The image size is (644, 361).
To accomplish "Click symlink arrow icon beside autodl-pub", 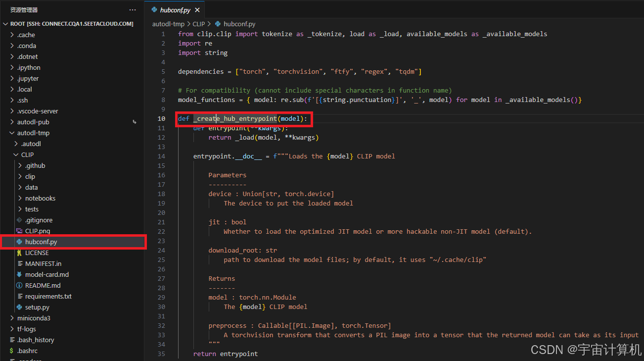I will click(x=135, y=122).
